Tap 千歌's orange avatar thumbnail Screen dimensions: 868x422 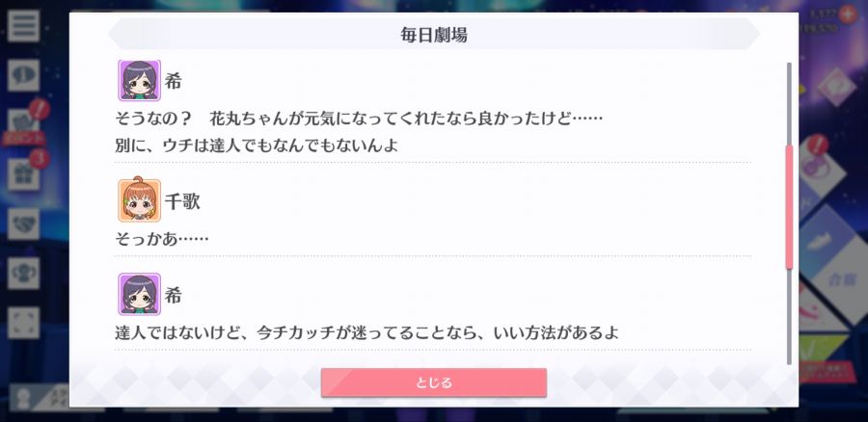click(139, 200)
